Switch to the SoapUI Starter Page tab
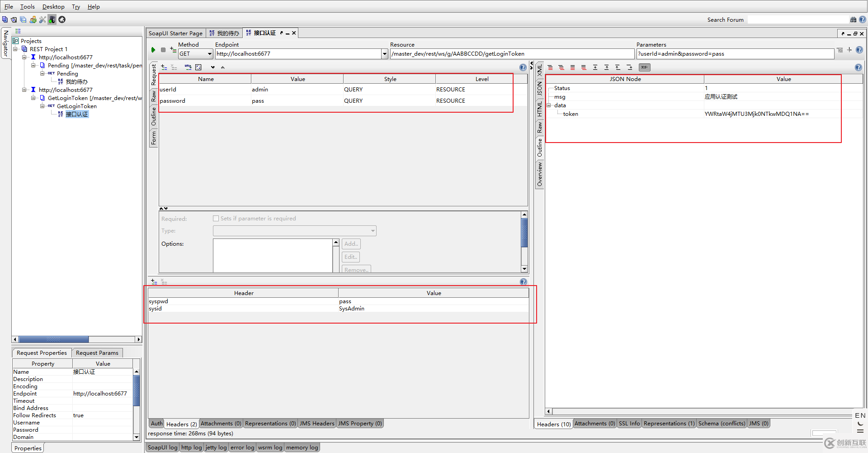Viewport: 868px width, 453px height. pyautogui.click(x=176, y=33)
